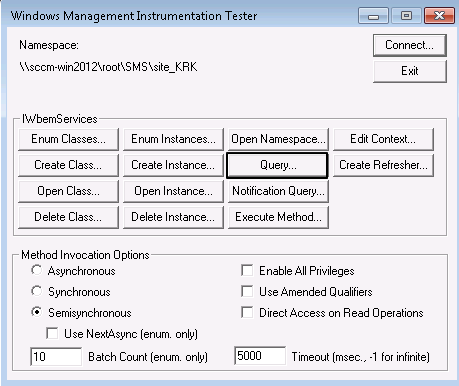This screenshot has width=459, height=386.
Task: Click the window title text
Action: tap(134, 16)
